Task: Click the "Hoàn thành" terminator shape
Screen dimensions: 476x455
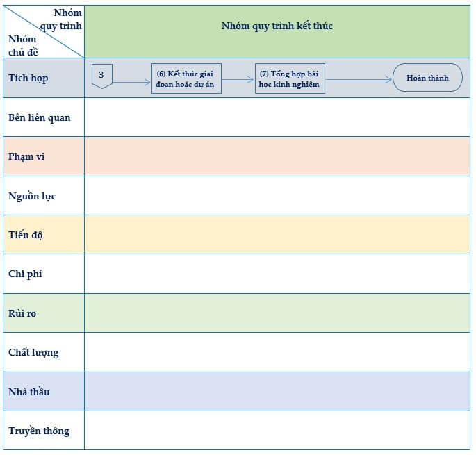Action: pyautogui.click(x=427, y=78)
